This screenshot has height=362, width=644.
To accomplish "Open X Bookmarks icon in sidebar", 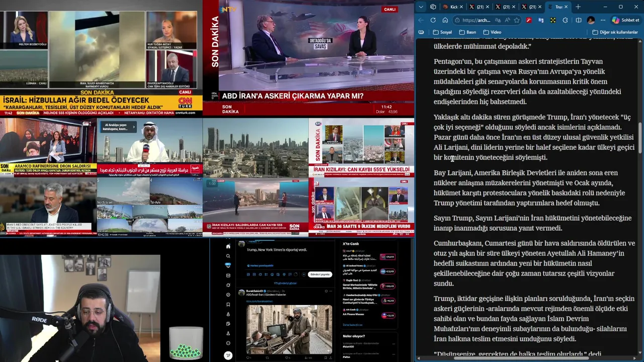I will (228, 304).
